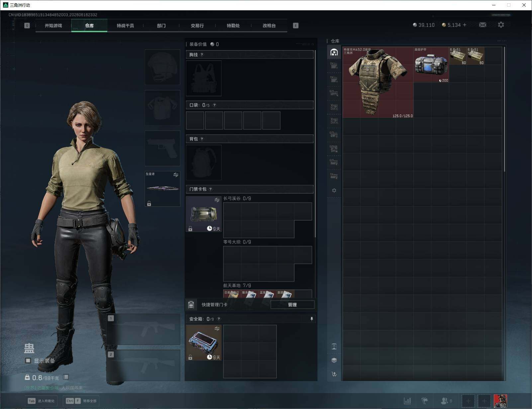Click the empty body armor equipment slot
532x409 pixels.
coord(162,108)
